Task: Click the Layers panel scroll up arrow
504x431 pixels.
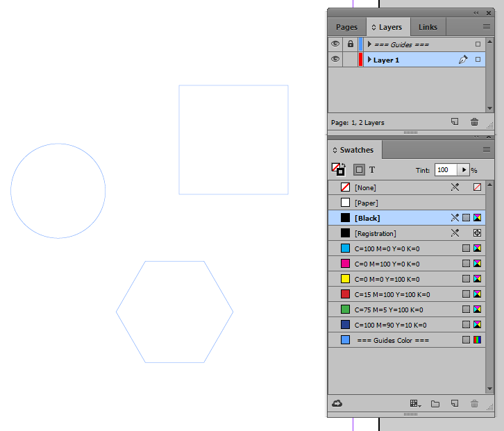Action: (490, 42)
